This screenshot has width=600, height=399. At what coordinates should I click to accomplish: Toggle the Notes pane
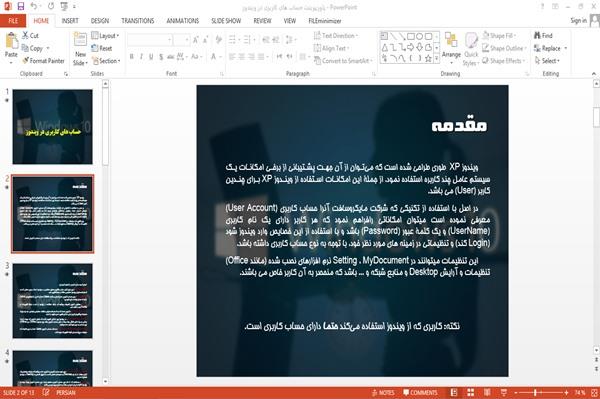(x=383, y=392)
